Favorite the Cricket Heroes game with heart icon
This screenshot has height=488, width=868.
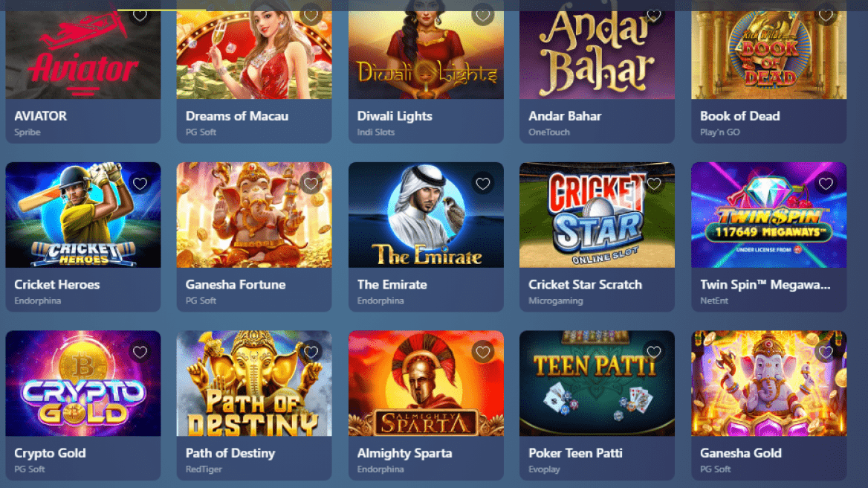coord(140,183)
